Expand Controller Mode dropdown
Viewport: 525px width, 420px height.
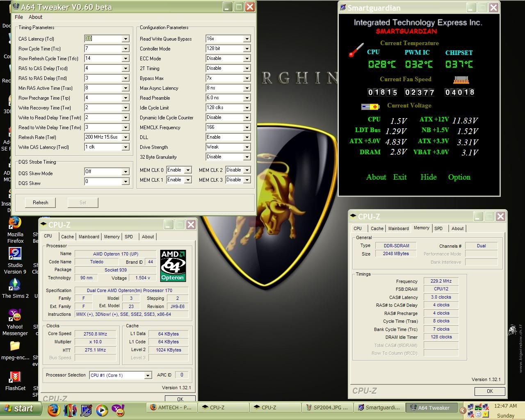click(x=247, y=49)
